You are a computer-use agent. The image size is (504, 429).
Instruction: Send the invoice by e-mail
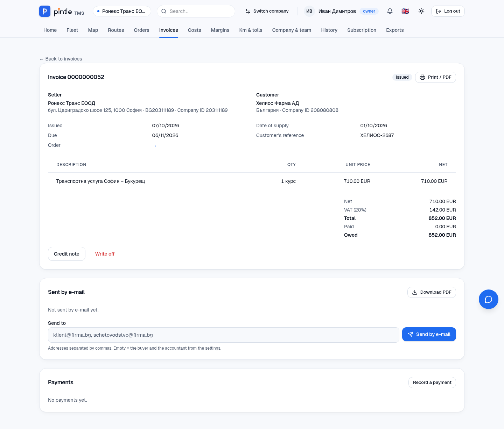pos(429,334)
